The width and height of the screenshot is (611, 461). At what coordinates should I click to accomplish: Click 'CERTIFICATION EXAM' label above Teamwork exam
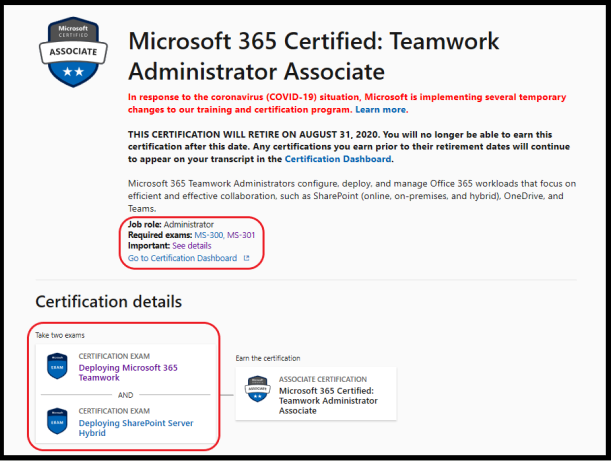(114, 356)
